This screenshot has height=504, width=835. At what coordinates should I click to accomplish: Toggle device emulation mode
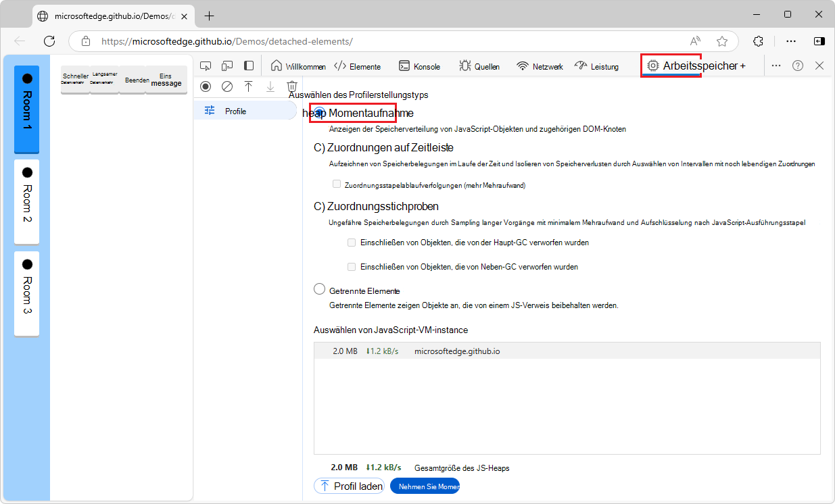pyautogui.click(x=227, y=65)
